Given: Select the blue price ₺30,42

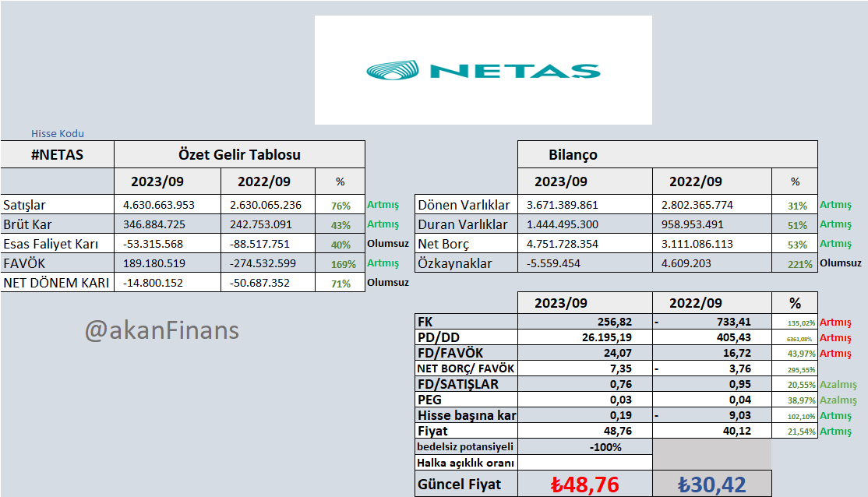Looking at the screenshot, I should 712,485.
